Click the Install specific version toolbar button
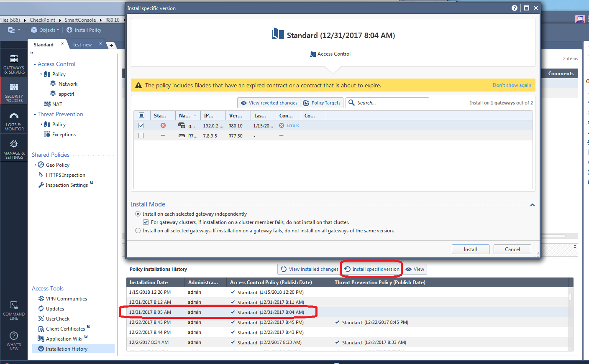589x364 pixels. [372, 269]
